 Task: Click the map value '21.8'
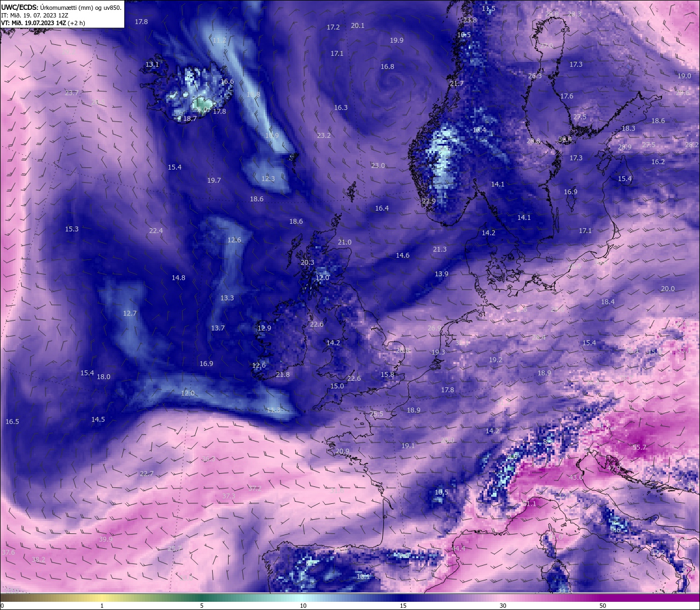[283, 374]
